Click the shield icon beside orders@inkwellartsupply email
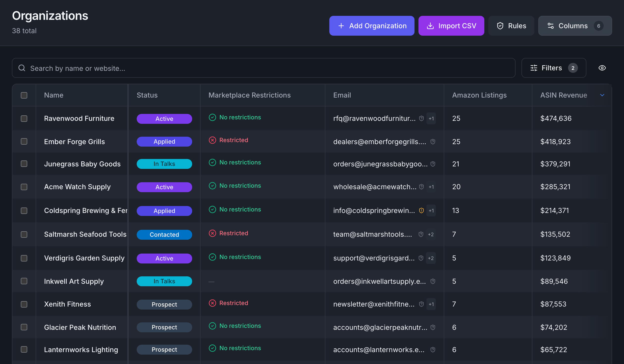 [433, 281]
